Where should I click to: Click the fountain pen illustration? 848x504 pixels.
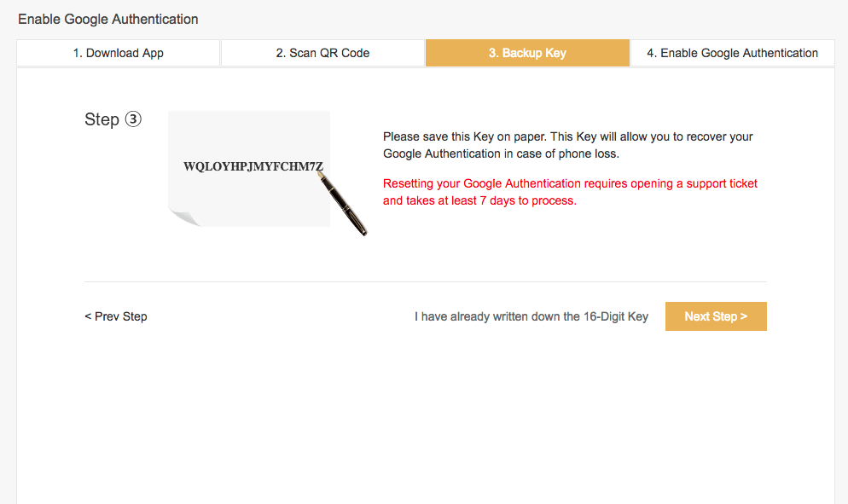click(x=342, y=204)
